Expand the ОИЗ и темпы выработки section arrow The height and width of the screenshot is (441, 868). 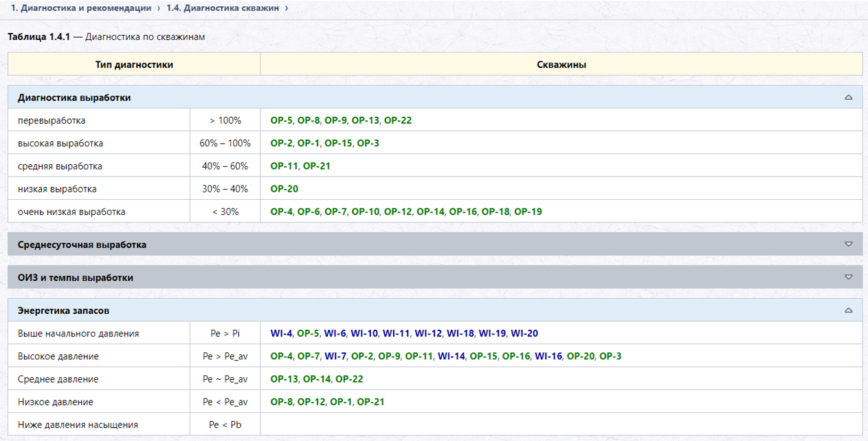click(849, 278)
